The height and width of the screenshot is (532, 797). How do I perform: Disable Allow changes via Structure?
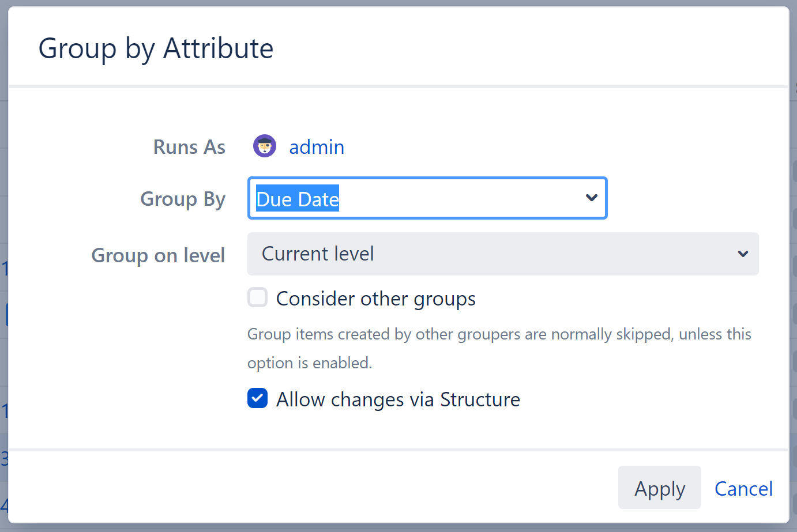257,398
